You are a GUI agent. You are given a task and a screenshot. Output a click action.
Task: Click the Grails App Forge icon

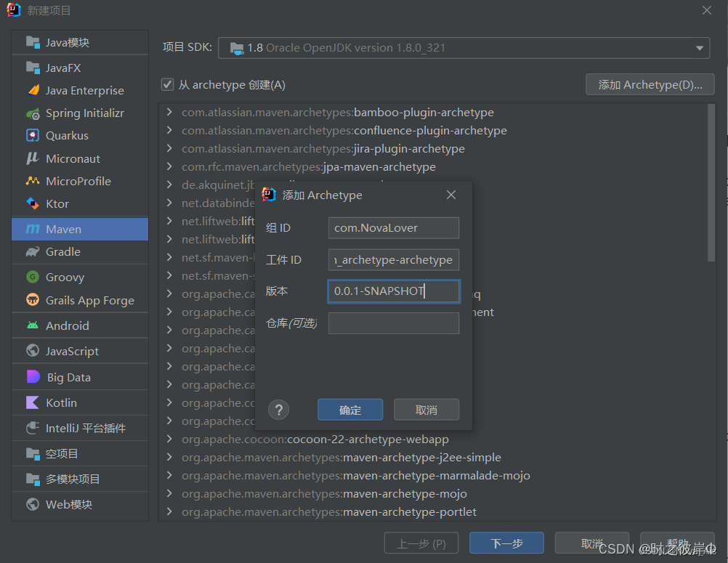[x=33, y=300]
